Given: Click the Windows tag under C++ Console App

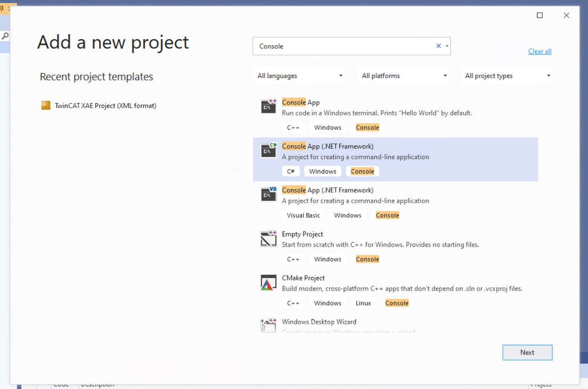Looking at the screenshot, I should [x=328, y=128].
